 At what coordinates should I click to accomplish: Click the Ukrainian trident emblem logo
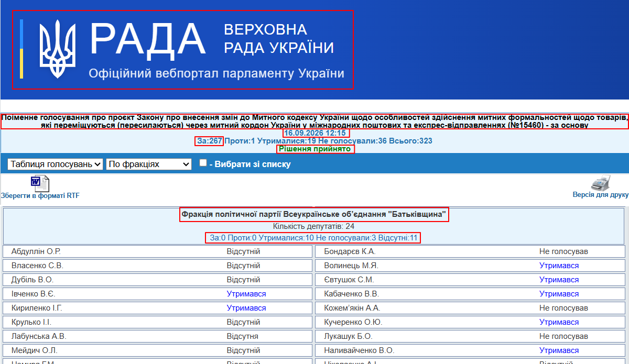58,49
